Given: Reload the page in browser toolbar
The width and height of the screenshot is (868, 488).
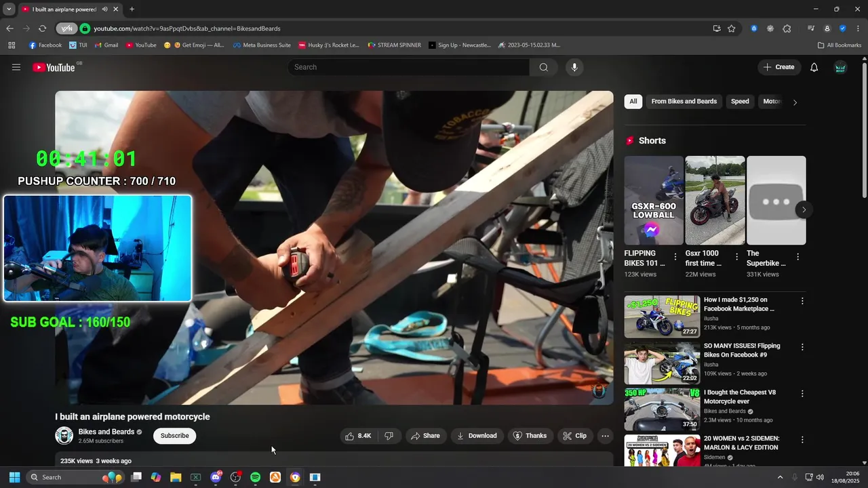Looking at the screenshot, I should [x=42, y=28].
